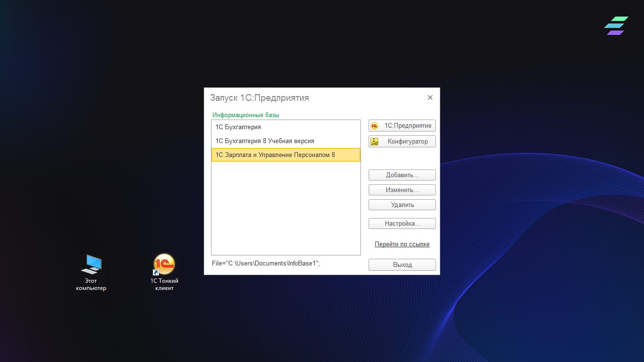
Task: Select the Этот компьютер desktop icon
Action: point(91,265)
